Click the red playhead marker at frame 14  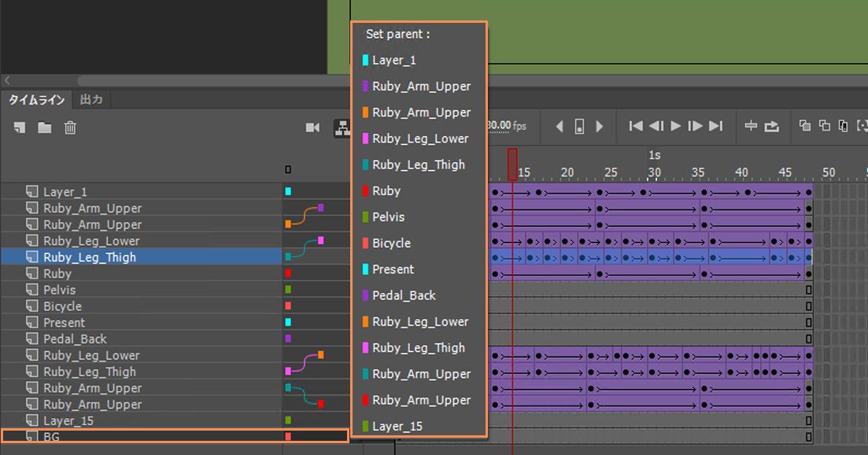pos(512,165)
